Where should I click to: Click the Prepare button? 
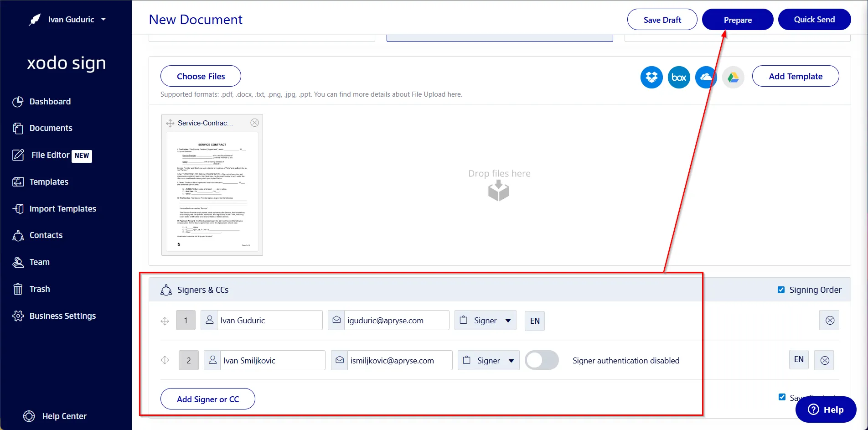pos(737,20)
